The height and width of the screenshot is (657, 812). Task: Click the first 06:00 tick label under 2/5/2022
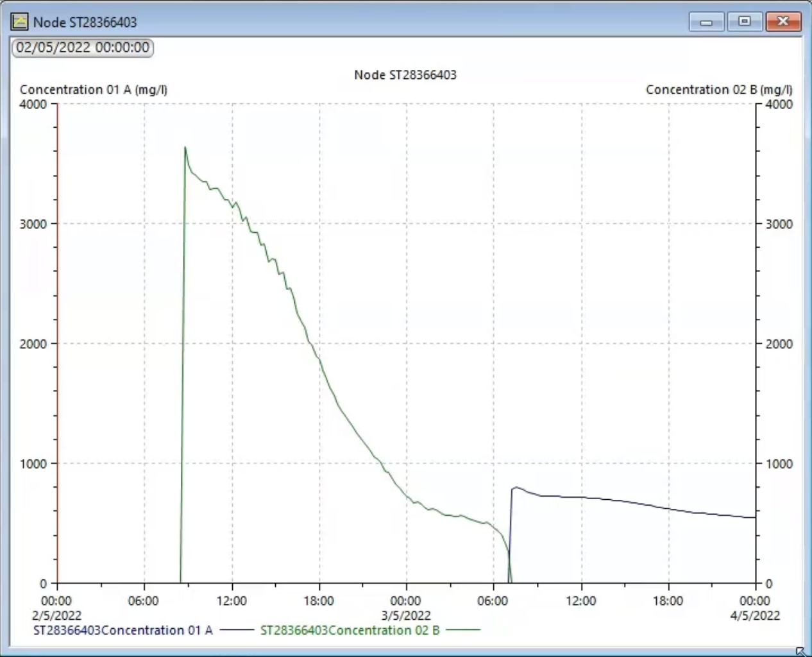[144, 601]
